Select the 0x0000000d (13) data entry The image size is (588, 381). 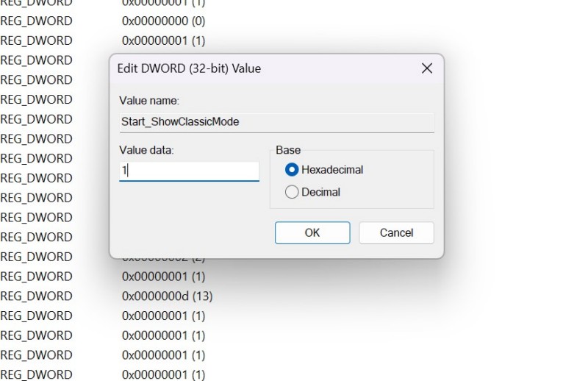click(167, 296)
